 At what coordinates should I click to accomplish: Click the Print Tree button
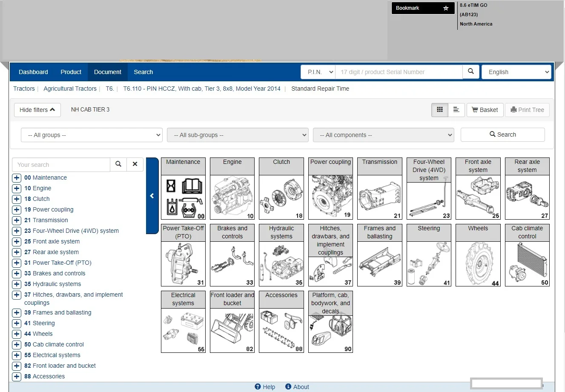click(x=528, y=110)
